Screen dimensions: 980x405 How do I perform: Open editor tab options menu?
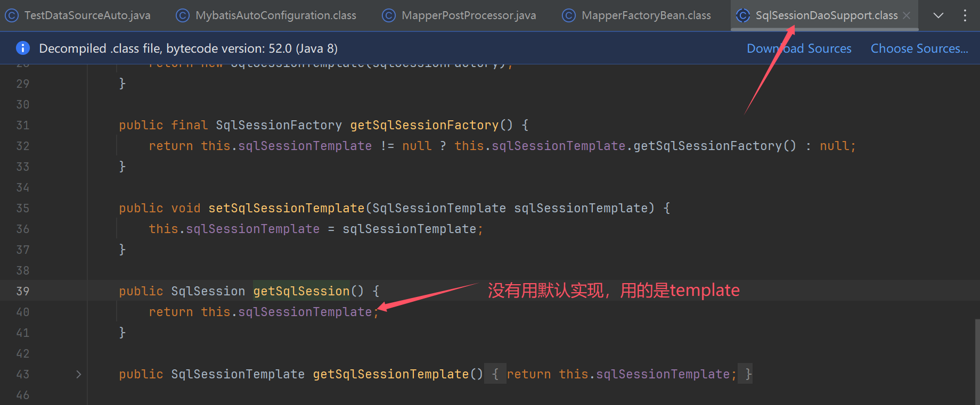[x=965, y=15]
